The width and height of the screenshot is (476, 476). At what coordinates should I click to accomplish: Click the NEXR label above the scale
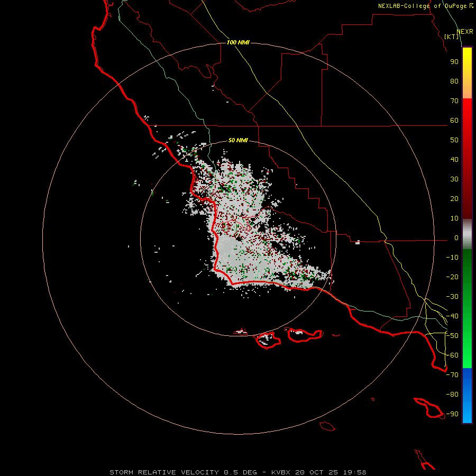pyautogui.click(x=465, y=32)
